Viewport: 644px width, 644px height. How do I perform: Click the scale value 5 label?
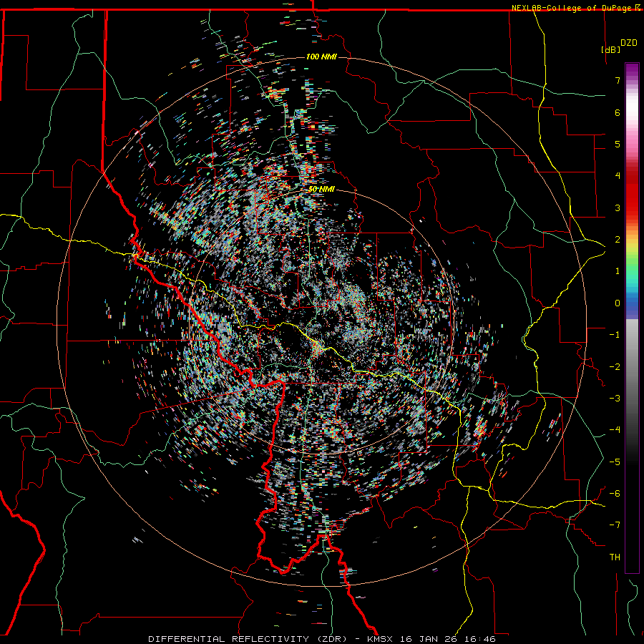(618, 144)
